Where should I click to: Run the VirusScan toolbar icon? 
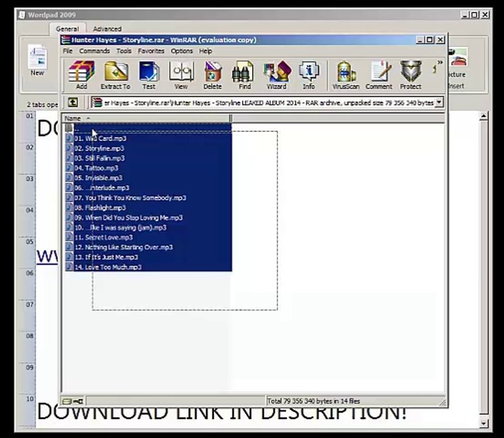[346, 71]
